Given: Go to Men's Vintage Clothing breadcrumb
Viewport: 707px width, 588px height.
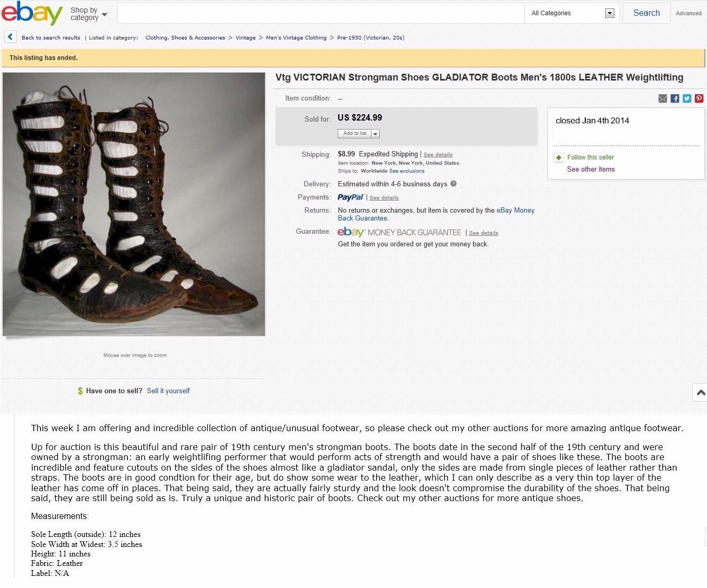Looking at the screenshot, I should click(x=296, y=37).
